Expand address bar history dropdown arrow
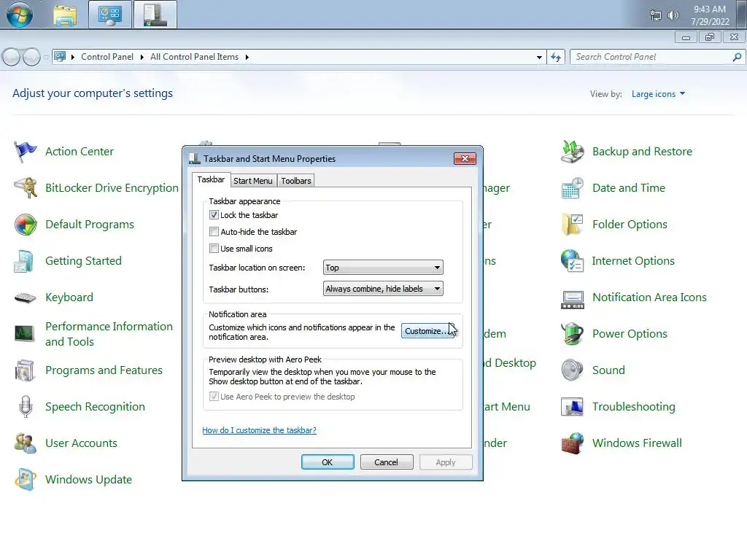 pyautogui.click(x=539, y=57)
